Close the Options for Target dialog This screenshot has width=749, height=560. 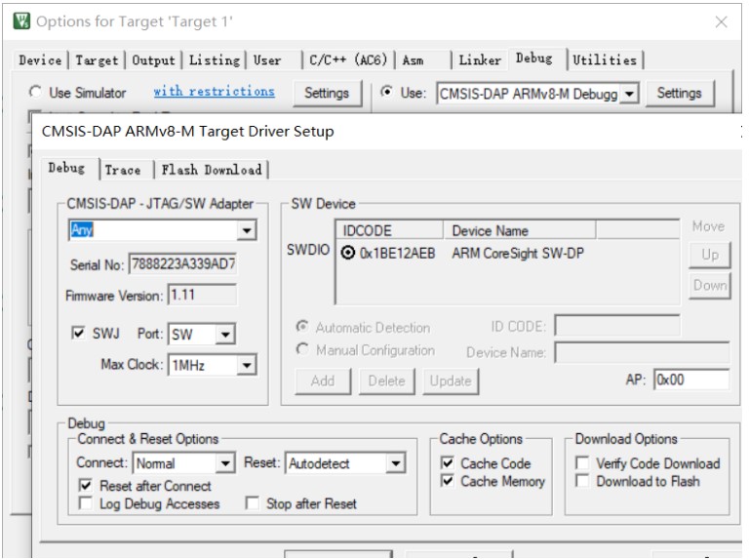722,21
